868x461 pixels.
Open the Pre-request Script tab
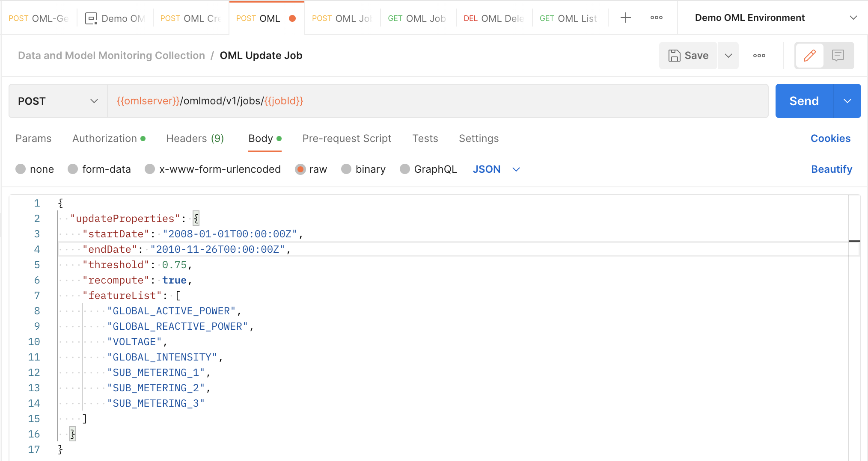(347, 139)
